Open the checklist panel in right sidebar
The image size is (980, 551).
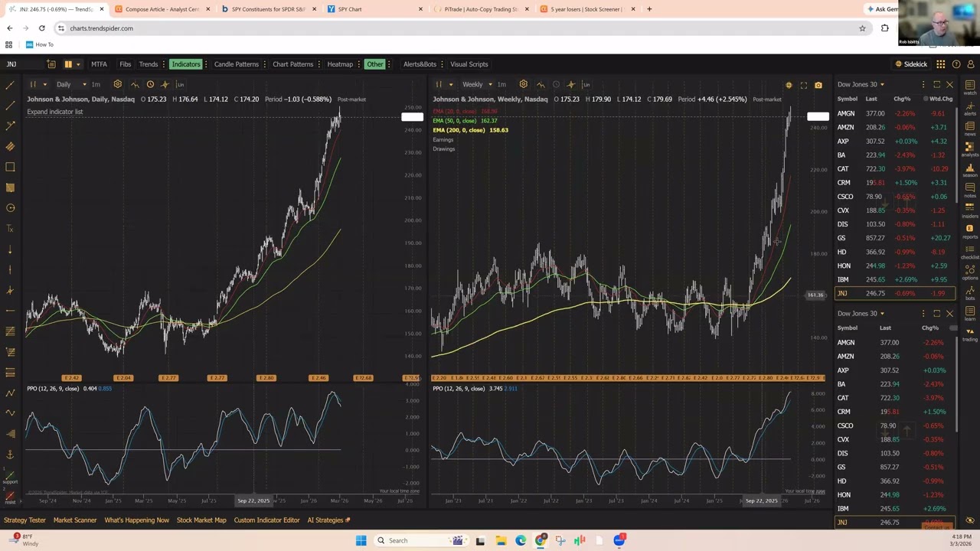(969, 253)
